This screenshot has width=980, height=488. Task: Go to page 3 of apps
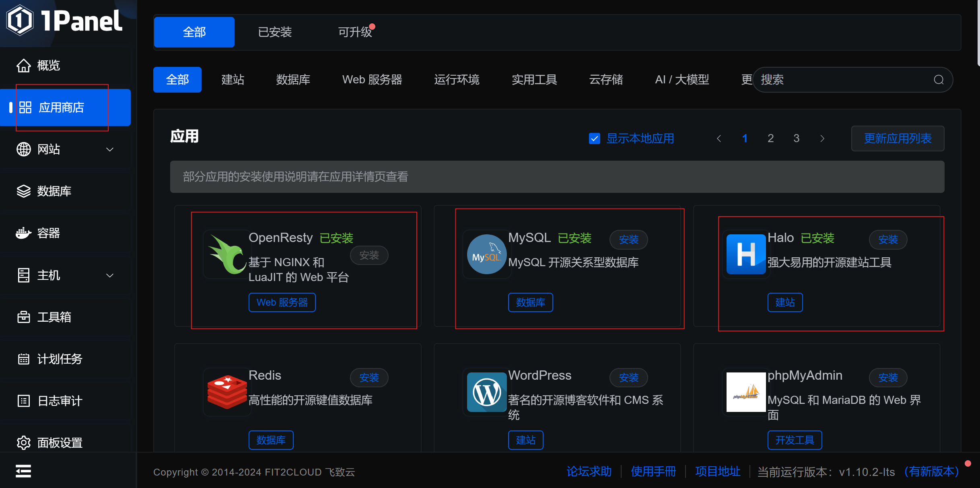(x=796, y=139)
